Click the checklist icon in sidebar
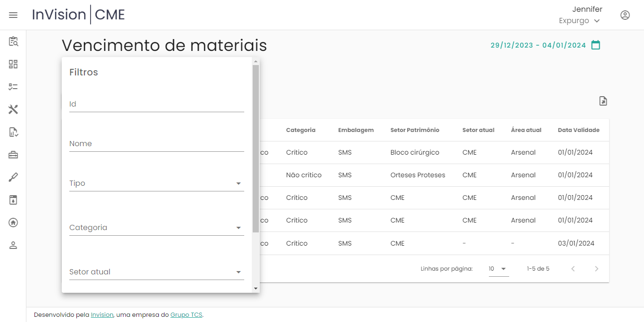Screen dimensions: 644x322 tap(13, 87)
